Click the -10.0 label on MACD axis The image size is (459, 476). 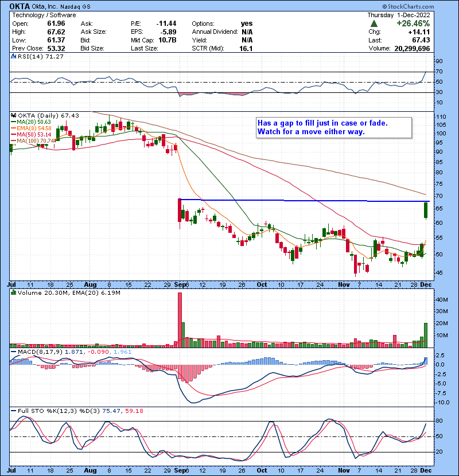click(442, 403)
